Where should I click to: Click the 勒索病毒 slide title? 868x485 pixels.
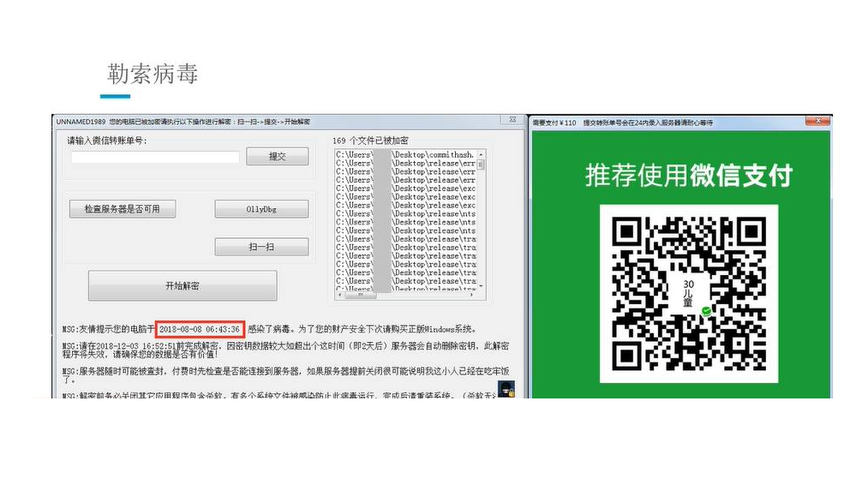(x=153, y=74)
